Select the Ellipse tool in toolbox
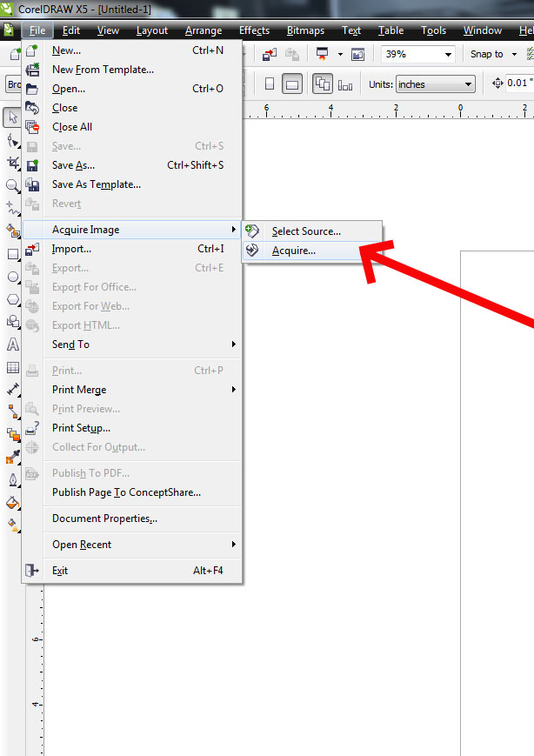 (x=12, y=277)
